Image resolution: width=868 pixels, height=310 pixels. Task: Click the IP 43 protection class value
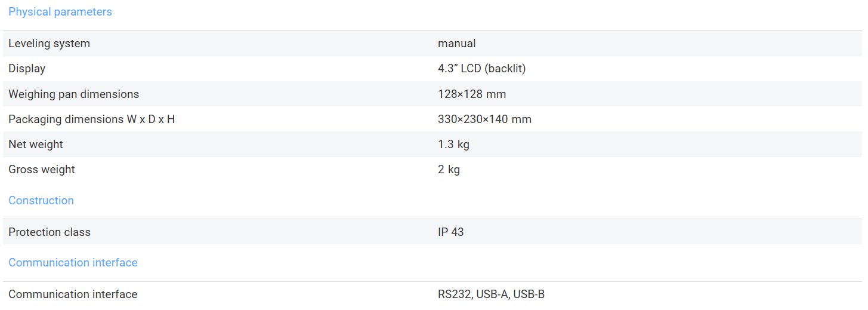(450, 232)
